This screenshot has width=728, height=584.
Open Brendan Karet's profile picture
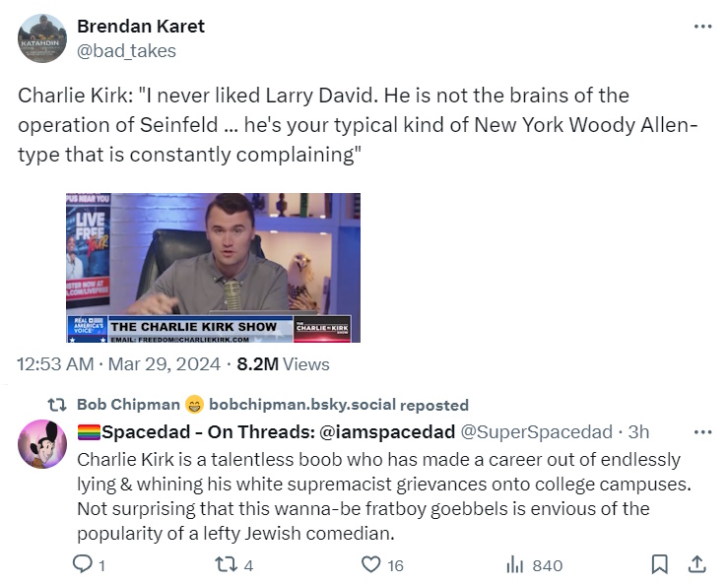click(42, 38)
